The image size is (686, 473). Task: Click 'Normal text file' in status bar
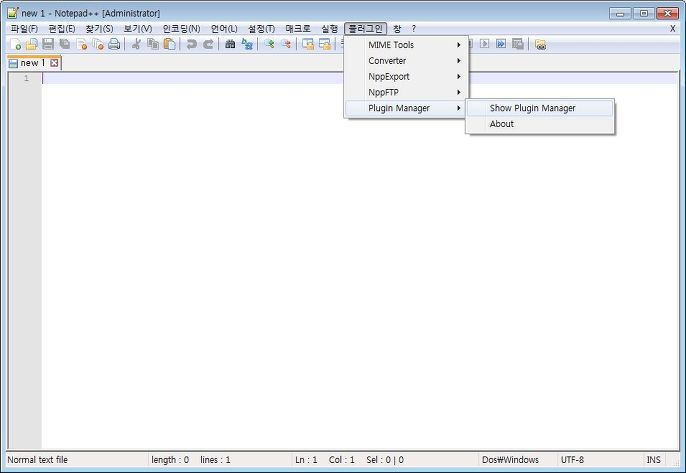click(38, 460)
